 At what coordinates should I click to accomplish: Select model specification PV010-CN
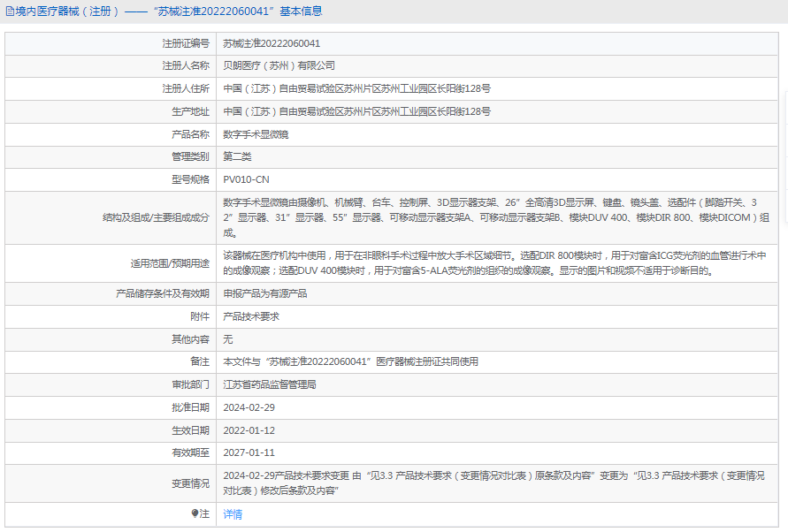click(246, 179)
